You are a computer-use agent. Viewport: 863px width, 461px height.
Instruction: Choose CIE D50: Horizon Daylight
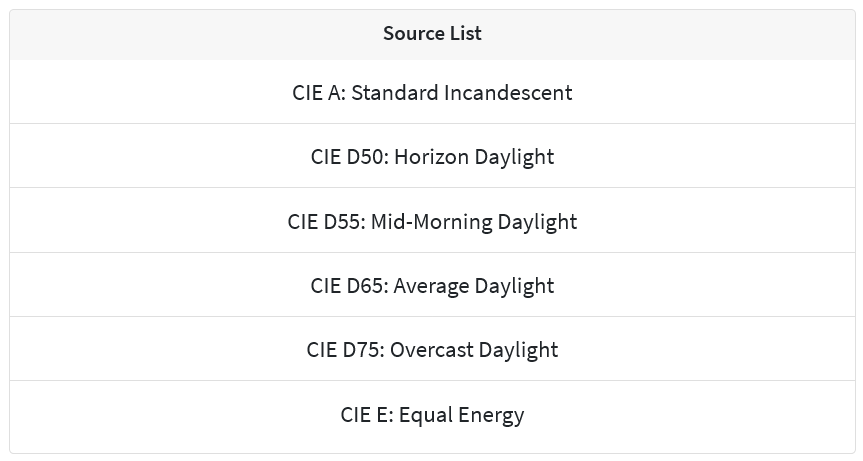432,157
